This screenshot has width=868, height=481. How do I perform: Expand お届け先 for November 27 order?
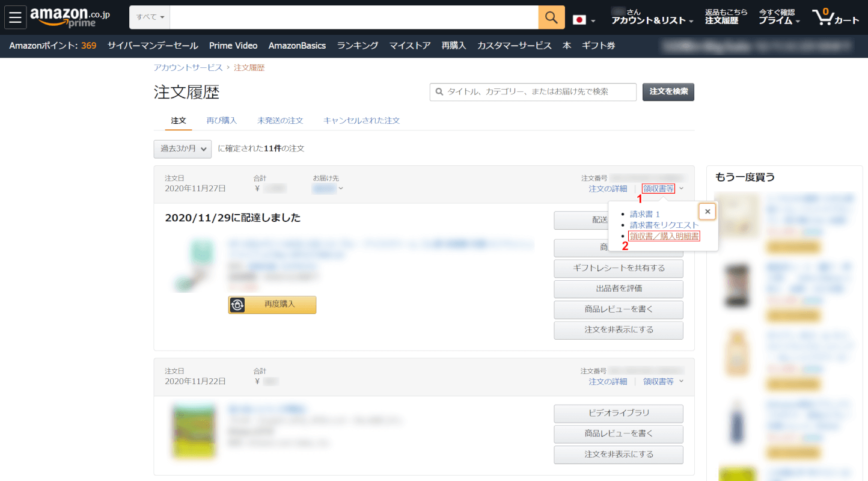(x=328, y=189)
